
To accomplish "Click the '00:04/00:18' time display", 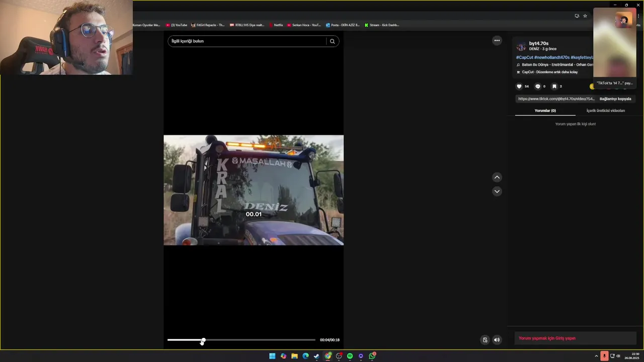I will [x=330, y=340].
